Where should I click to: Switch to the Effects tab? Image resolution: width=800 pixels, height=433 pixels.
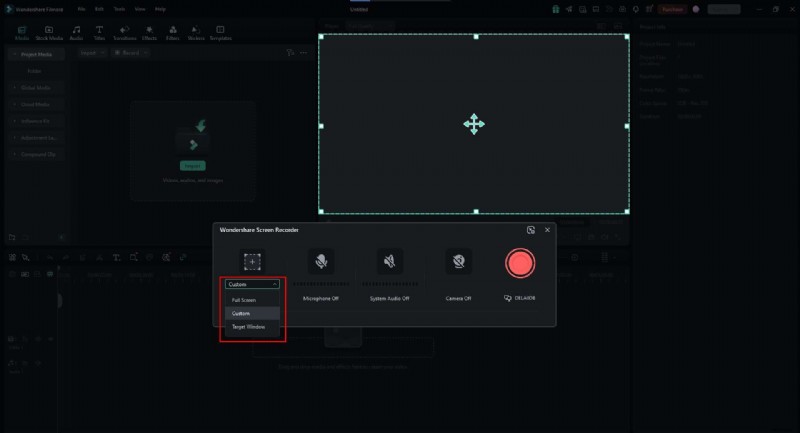click(149, 33)
